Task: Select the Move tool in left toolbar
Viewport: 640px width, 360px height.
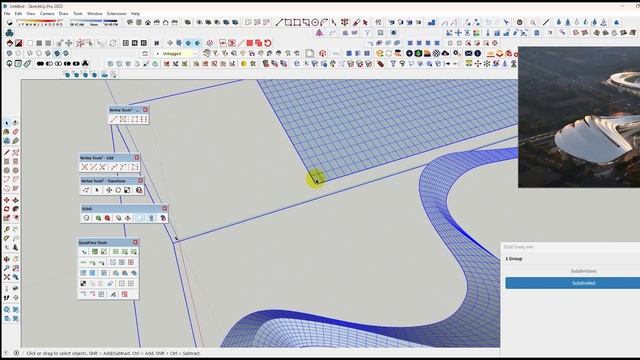Action: click(7, 200)
